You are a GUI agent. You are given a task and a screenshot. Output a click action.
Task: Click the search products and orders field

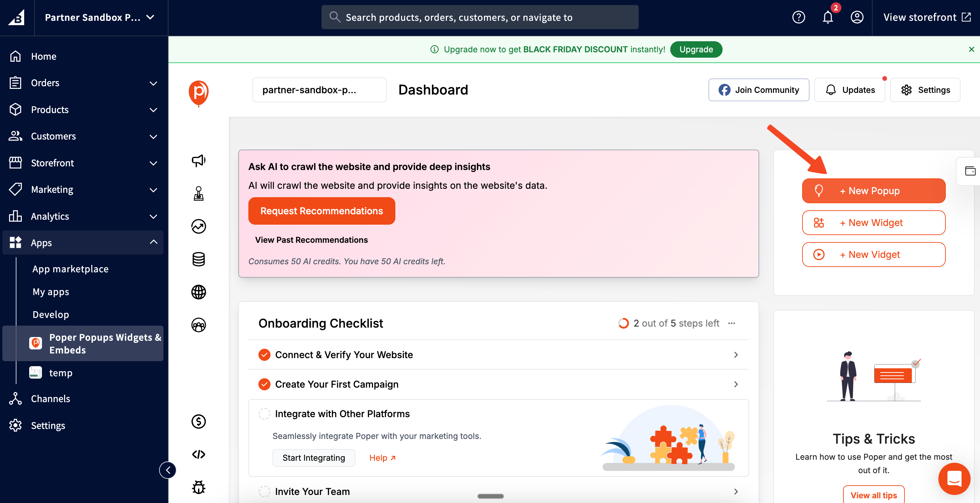click(479, 17)
